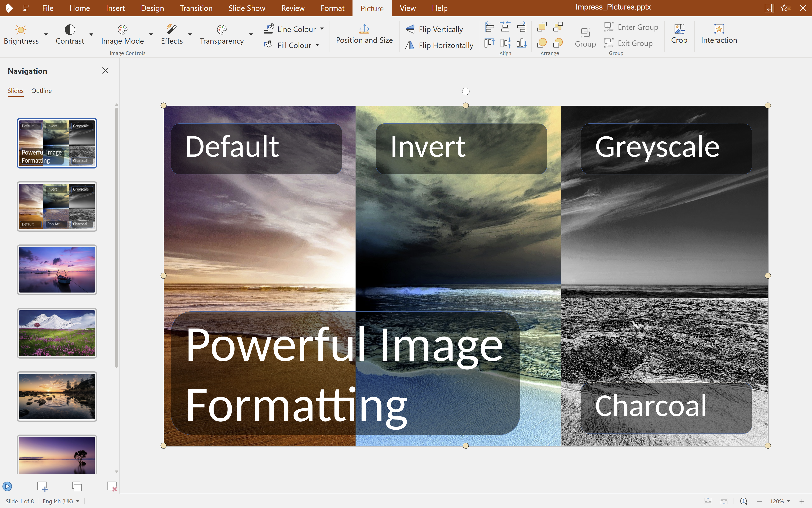Open Fill Colour dropdown arrow

click(x=317, y=45)
